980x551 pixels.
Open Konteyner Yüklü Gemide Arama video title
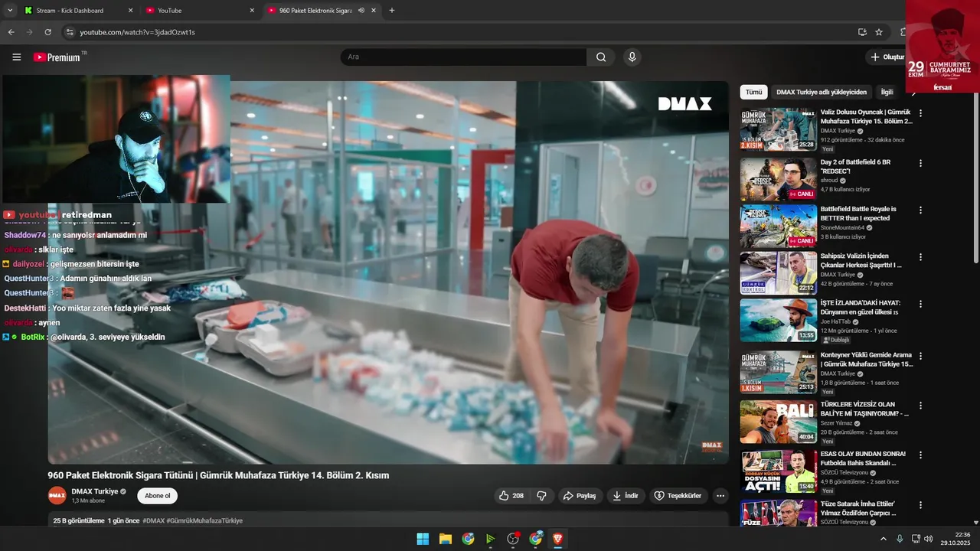click(x=867, y=360)
